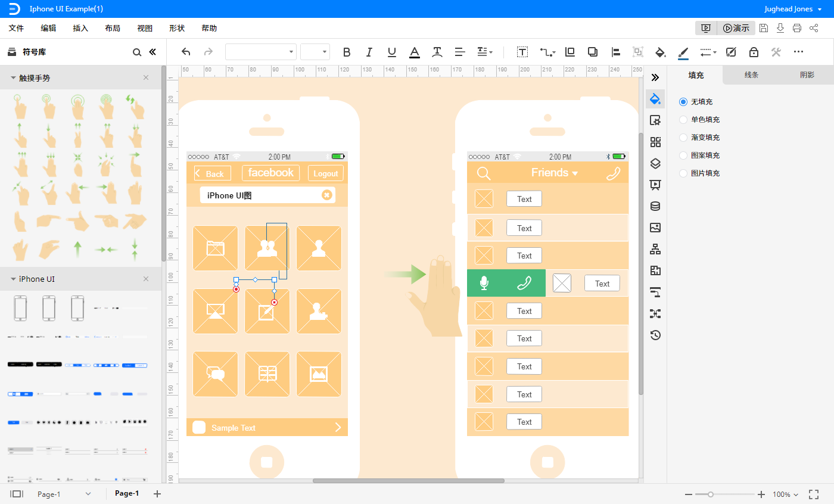Add a new page with plus button

(x=157, y=494)
